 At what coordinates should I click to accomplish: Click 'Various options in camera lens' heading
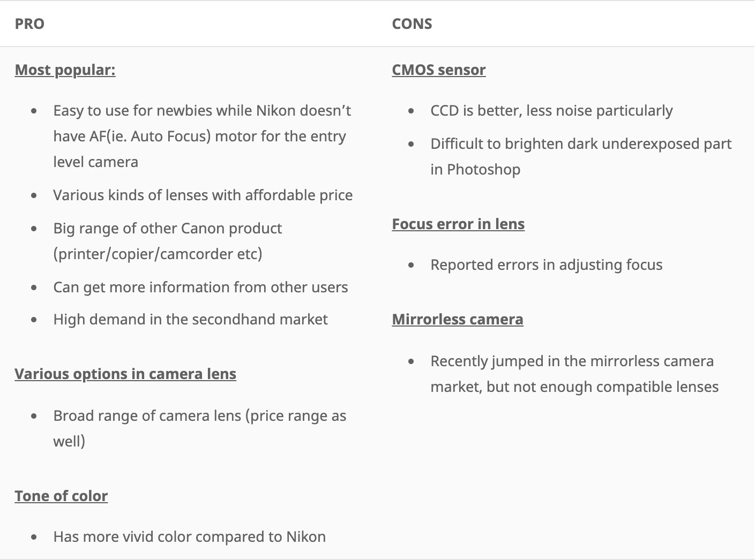125,374
